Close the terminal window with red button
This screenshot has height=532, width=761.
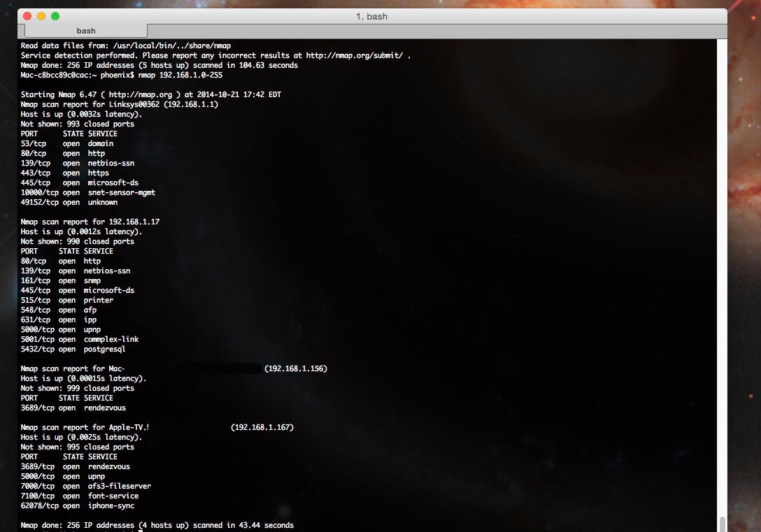[x=28, y=16]
